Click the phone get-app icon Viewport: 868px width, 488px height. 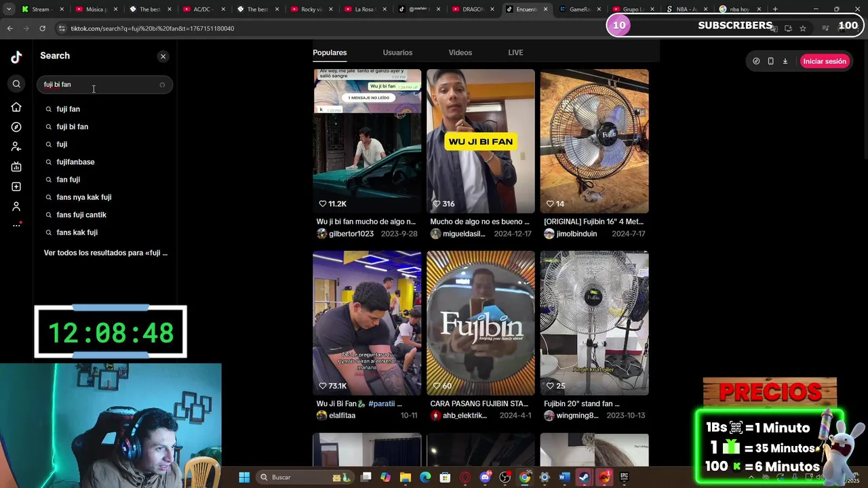(770, 61)
